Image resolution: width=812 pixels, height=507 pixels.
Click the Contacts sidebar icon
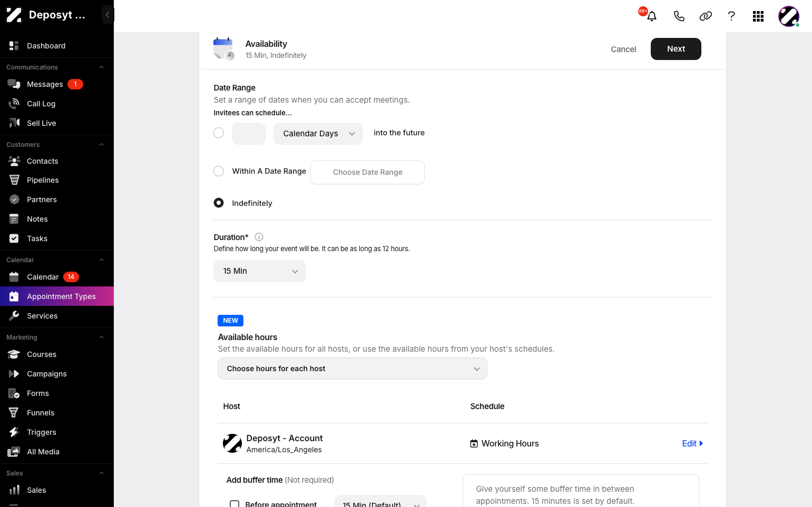(14, 161)
